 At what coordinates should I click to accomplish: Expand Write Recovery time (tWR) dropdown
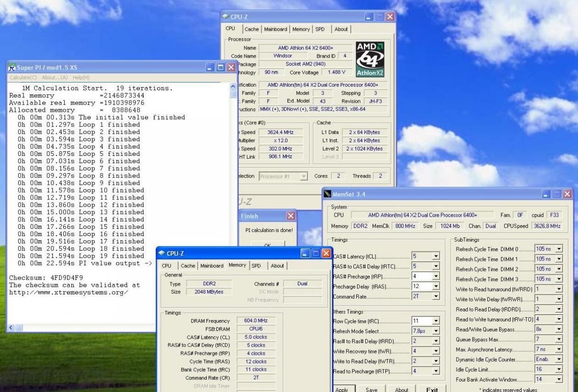436,351
